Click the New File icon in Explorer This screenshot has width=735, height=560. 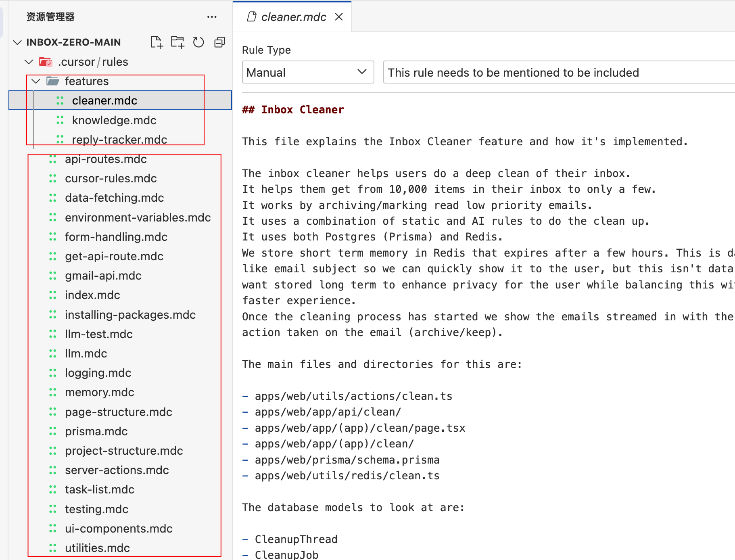point(157,42)
